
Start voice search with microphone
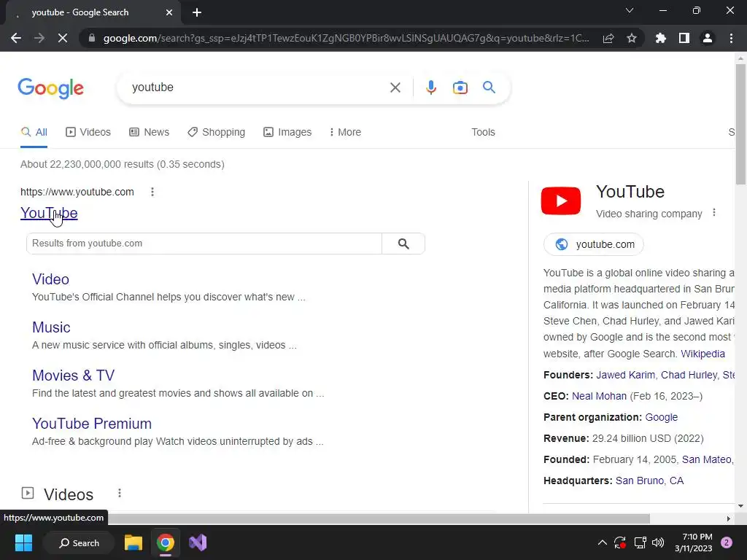click(431, 87)
